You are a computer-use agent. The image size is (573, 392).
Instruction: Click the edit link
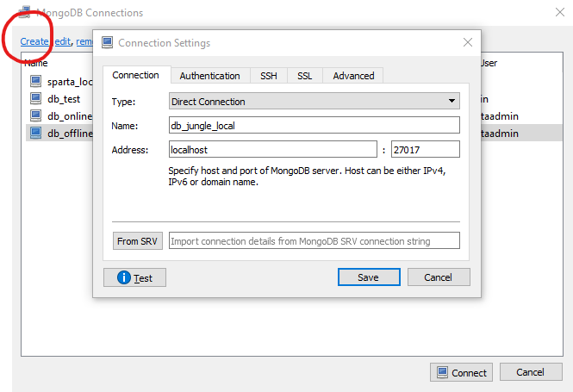point(63,41)
